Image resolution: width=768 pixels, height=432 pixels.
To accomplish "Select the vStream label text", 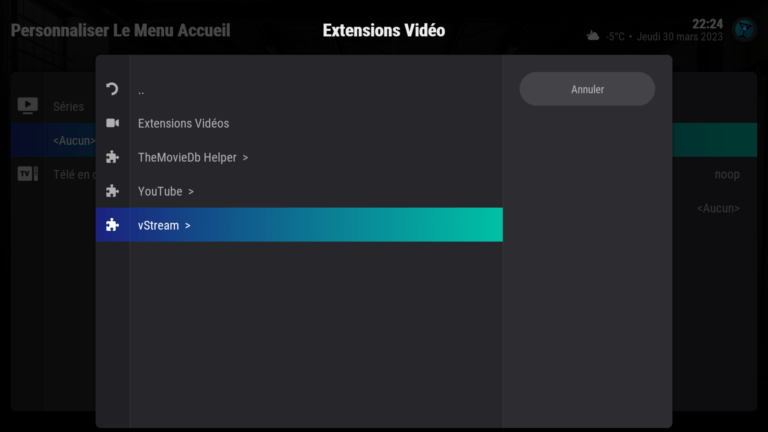I will tap(158, 225).
